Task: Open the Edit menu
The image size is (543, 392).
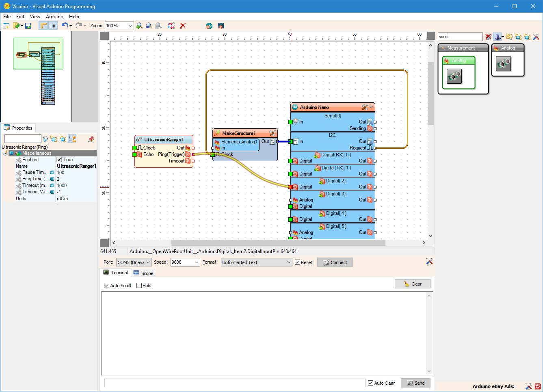Action: click(20, 17)
